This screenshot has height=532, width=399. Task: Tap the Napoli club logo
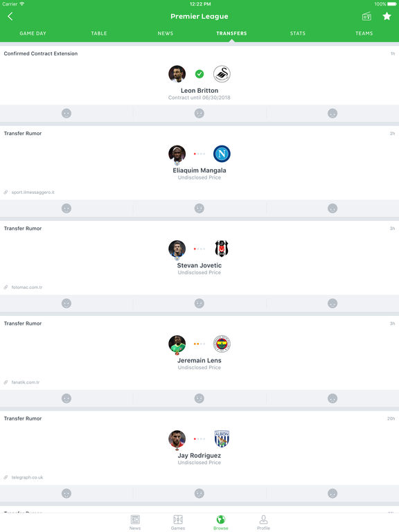click(222, 154)
